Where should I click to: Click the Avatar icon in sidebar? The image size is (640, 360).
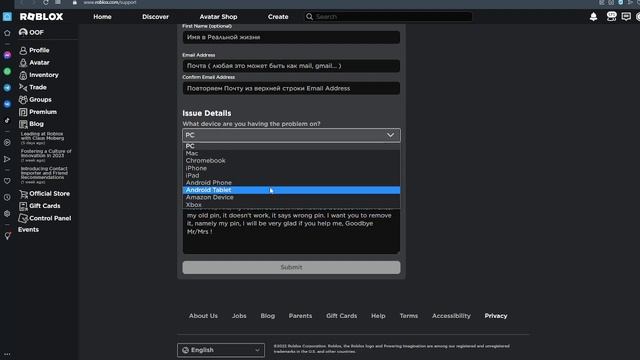pos(23,62)
